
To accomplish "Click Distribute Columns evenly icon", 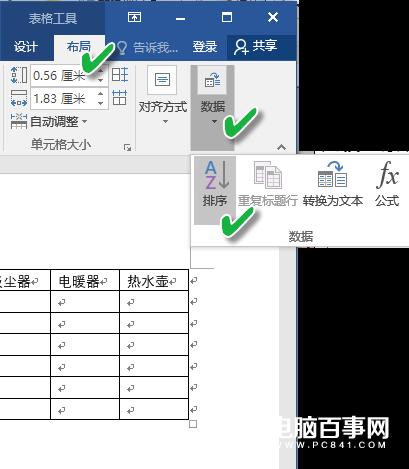I will 120,98.
